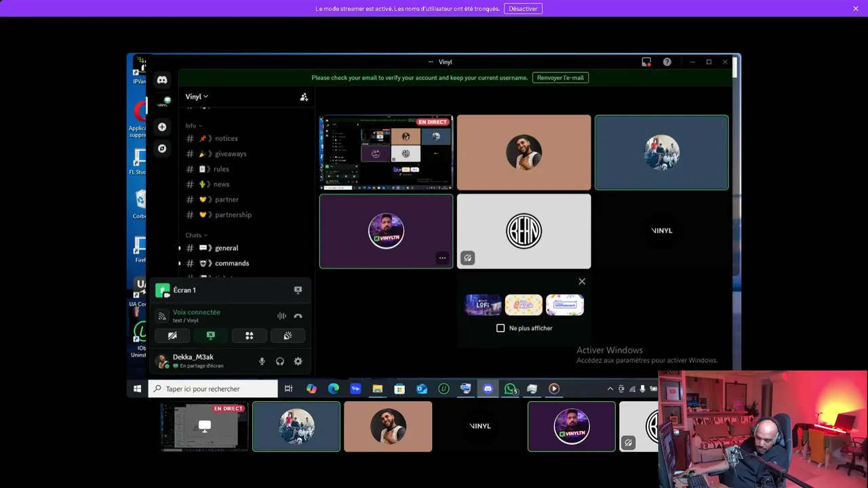Open the noise suppression waveform icon
Screen dimensions: 868x488
[281, 316]
